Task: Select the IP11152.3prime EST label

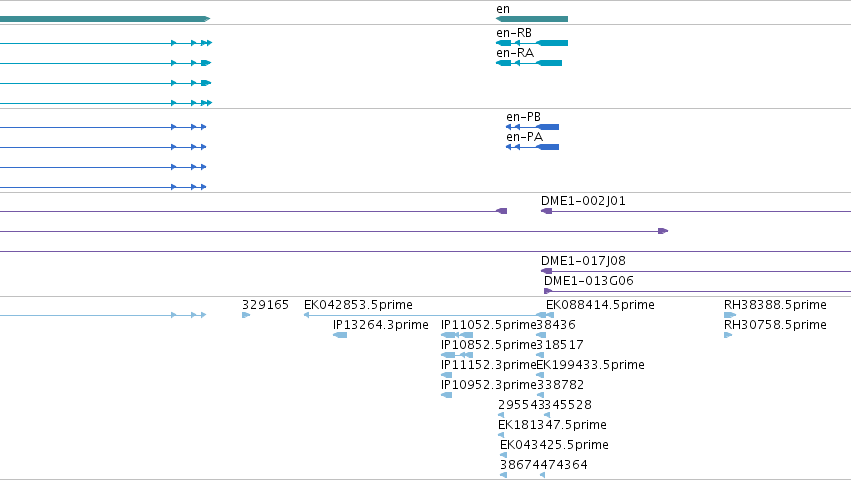Action: point(488,365)
